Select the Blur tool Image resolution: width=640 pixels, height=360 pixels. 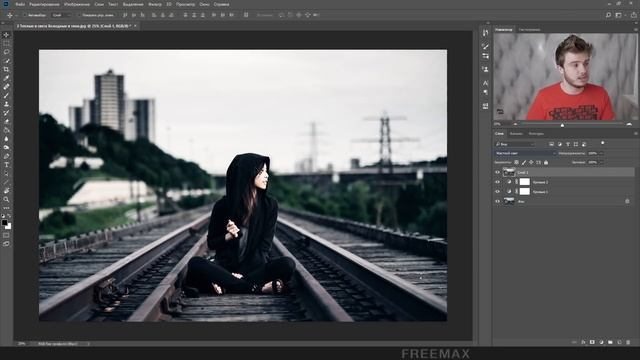[6, 139]
